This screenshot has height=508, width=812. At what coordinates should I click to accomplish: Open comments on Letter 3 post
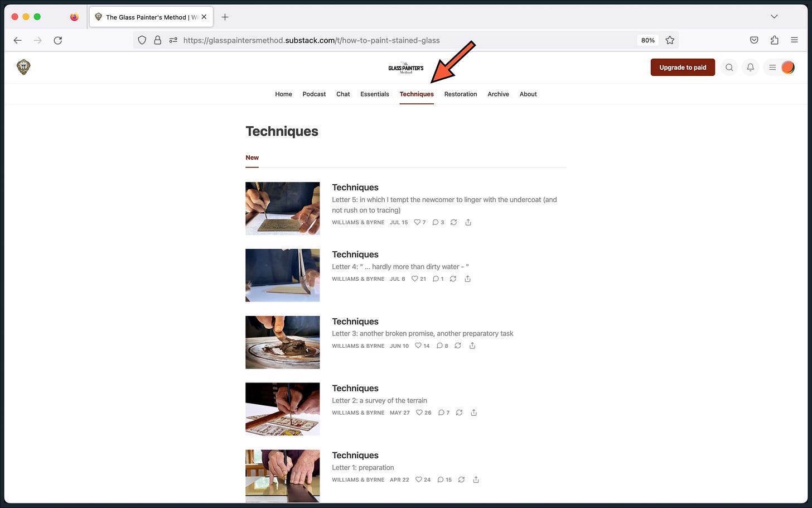[442, 346]
